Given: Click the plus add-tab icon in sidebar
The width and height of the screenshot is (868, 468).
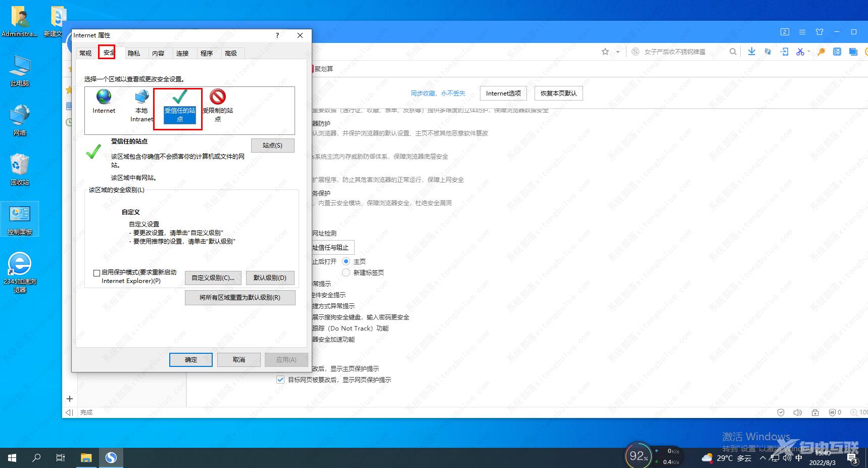Looking at the screenshot, I should [70, 399].
